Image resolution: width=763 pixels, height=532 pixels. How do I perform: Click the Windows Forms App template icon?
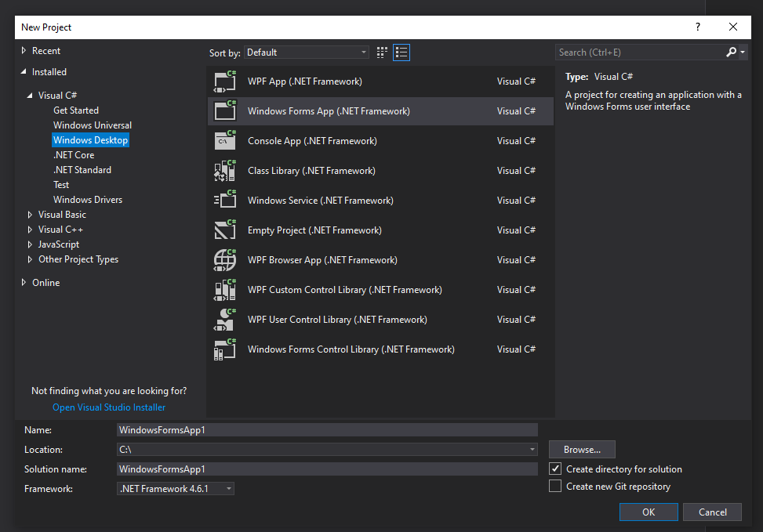click(x=225, y=111)
